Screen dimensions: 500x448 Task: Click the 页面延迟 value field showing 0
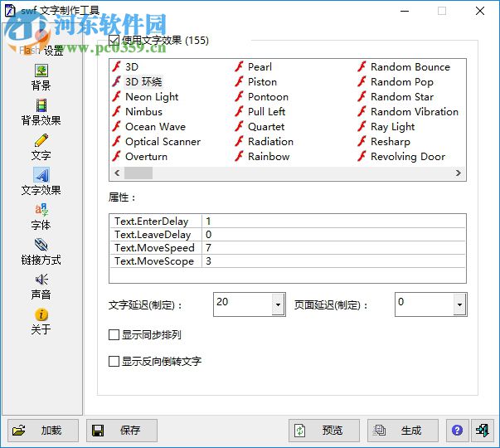coord(425,304)
